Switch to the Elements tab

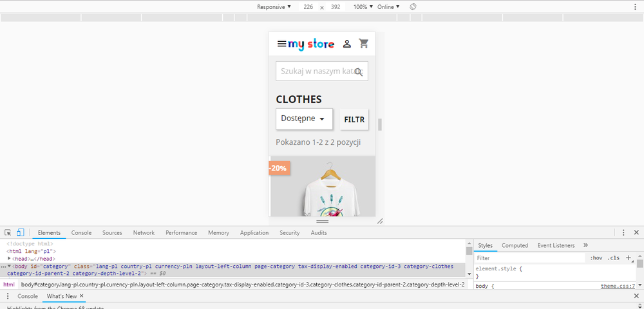[x=50, y=232]
